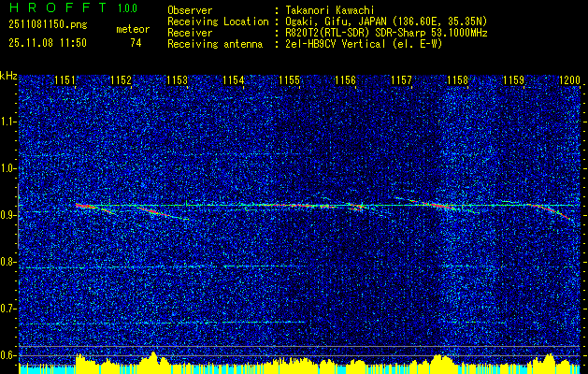Screen dimensions: 588x374
Task: Select the filename 2511081150.png
Action: coord(48,25)
